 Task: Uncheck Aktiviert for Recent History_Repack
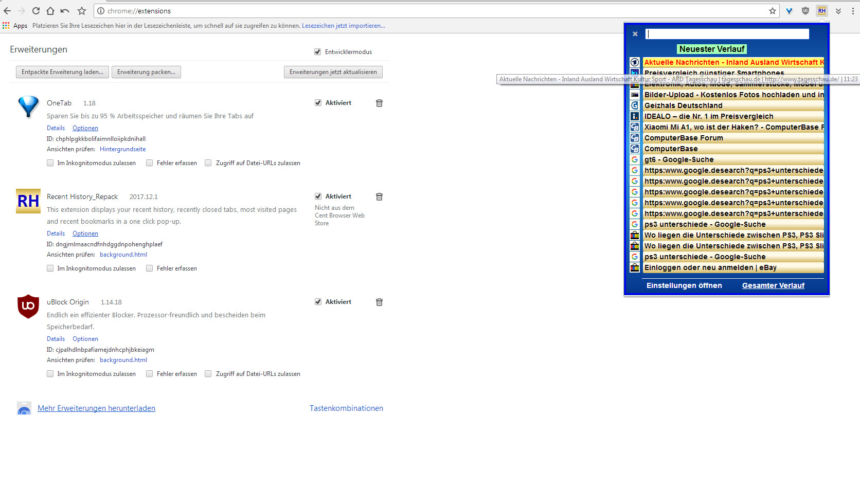[318, 196]
